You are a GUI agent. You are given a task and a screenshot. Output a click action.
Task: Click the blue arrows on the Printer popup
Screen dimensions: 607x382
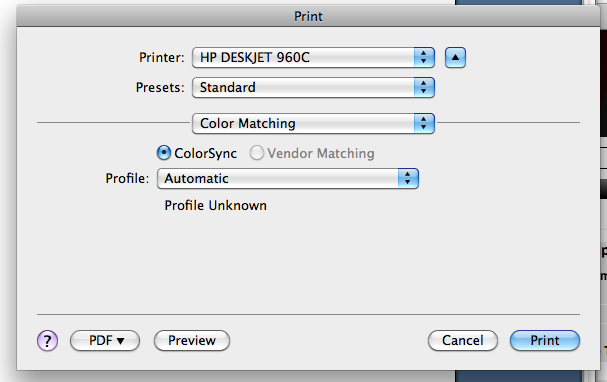[424, 58]
